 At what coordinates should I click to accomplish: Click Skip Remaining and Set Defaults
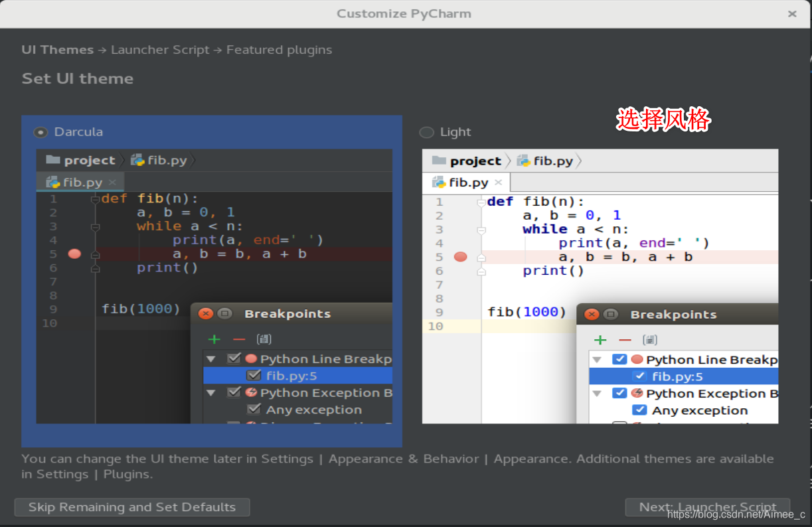click(132, 507)
